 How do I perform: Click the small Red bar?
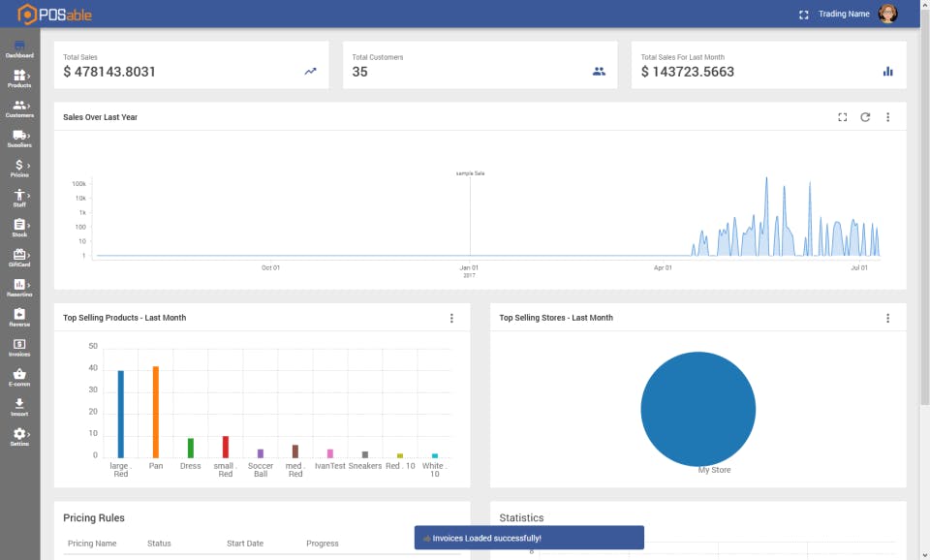tap(226, 447)
